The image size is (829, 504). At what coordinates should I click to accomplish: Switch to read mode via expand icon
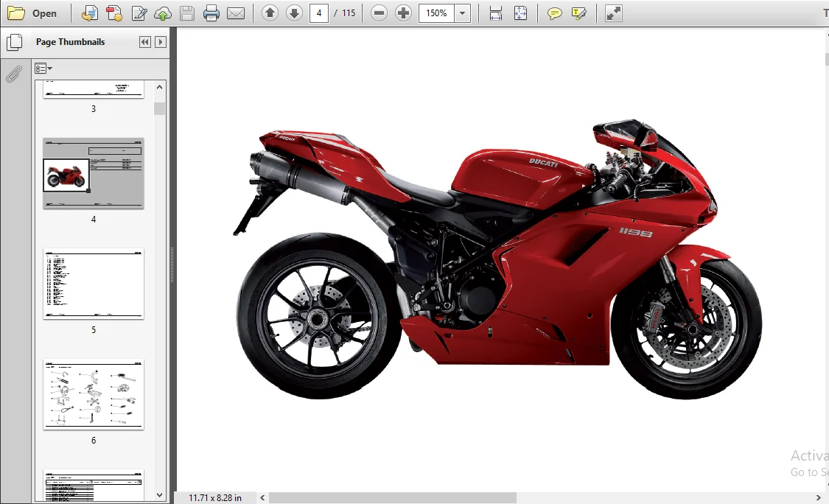pos(613,13)
